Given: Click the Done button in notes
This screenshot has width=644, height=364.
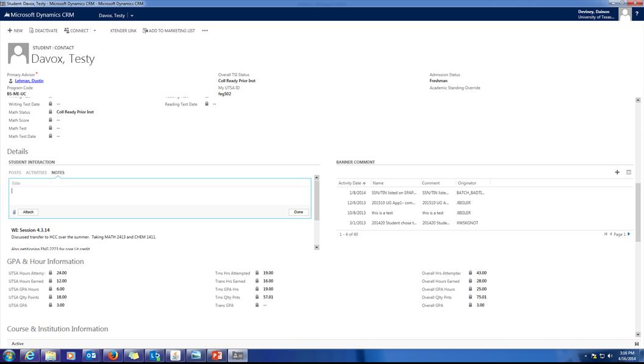Looking at the screenshot, I should (298, 212).
